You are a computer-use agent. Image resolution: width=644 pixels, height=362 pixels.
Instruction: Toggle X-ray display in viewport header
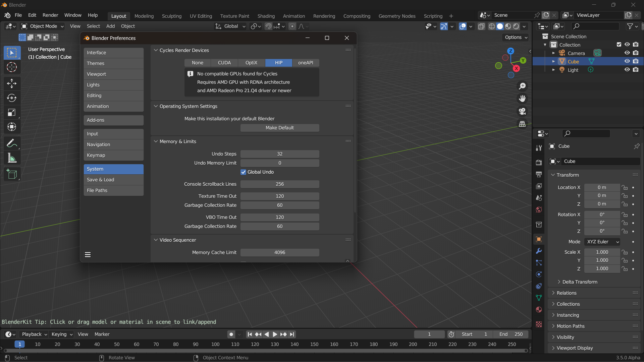481,26
